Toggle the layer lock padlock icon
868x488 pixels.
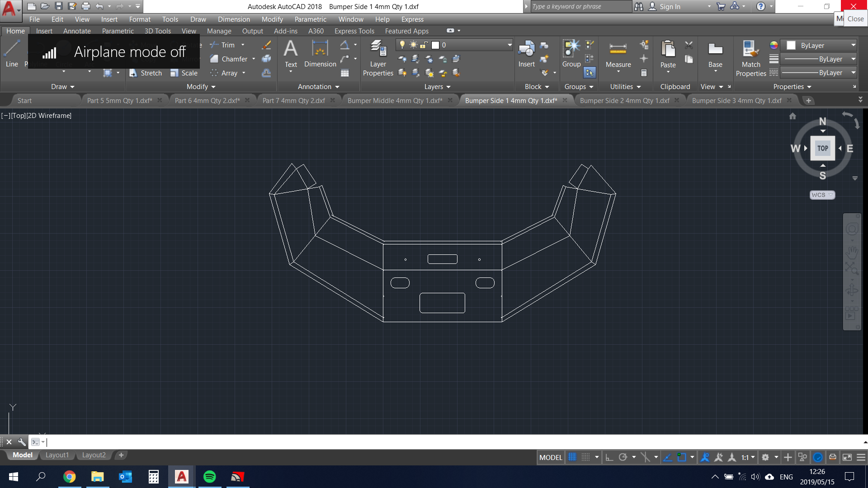[424, 45]
